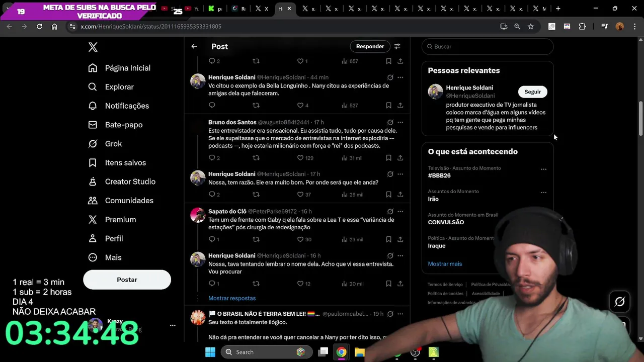This screenshot has height=362, width=644.
Task: Open more options on paulormcabel post
Action: click(x=400, y=314)
